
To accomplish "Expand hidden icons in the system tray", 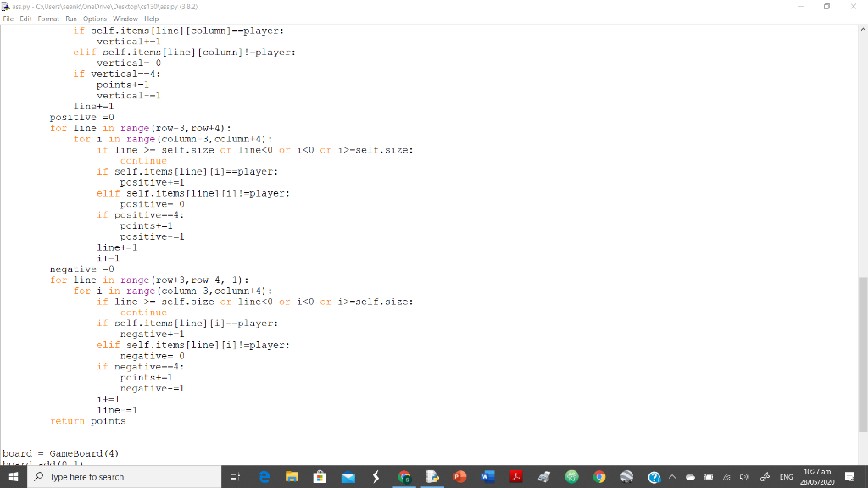I will point(674,476).
